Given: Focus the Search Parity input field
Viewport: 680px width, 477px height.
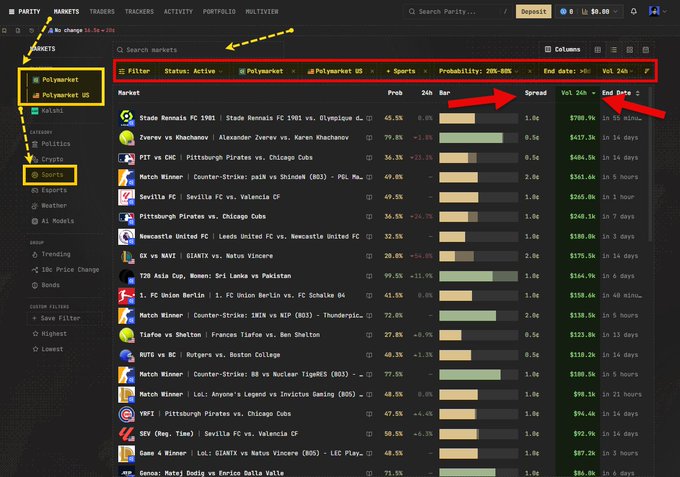Looking at the screenshot, I should [457, 12].
